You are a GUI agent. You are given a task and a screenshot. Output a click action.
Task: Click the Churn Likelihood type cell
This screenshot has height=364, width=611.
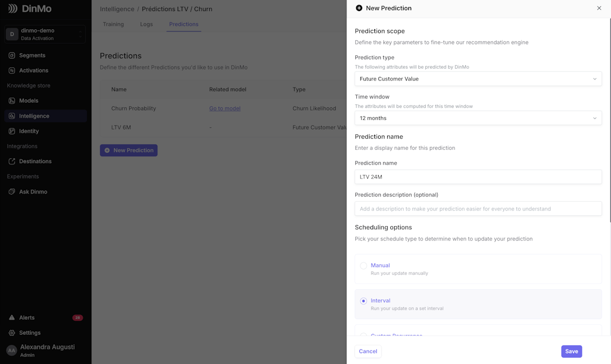[x=314, y=108]
